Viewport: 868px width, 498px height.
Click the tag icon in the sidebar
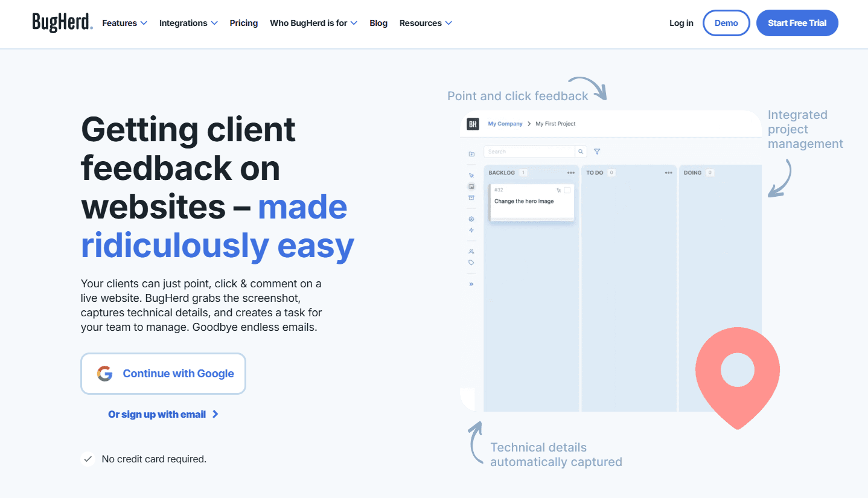click(x=471, y=263)
